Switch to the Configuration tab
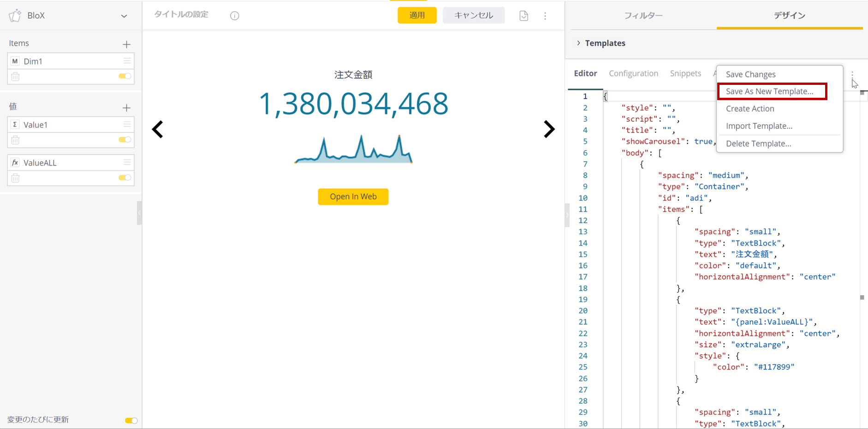This screenshot has height=429, width=868. (x=633, y=73)
